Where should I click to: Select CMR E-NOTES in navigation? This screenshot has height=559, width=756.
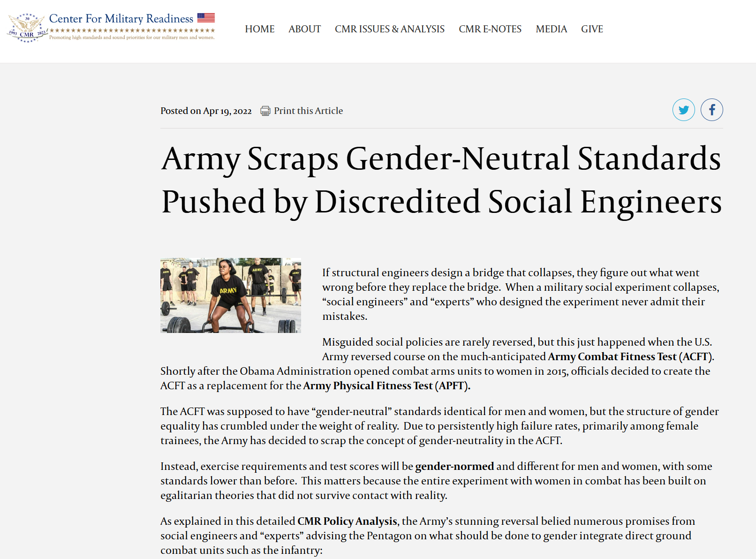[x=490, y=29]
